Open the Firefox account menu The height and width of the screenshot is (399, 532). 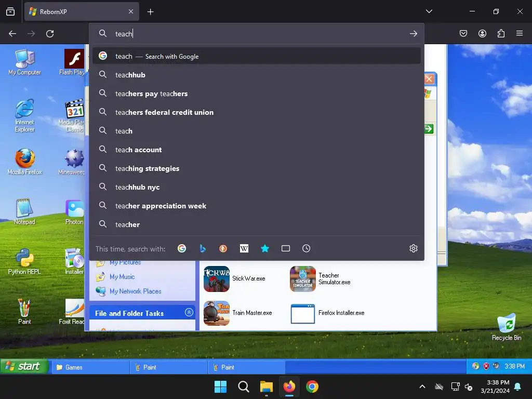click(482, 33)
